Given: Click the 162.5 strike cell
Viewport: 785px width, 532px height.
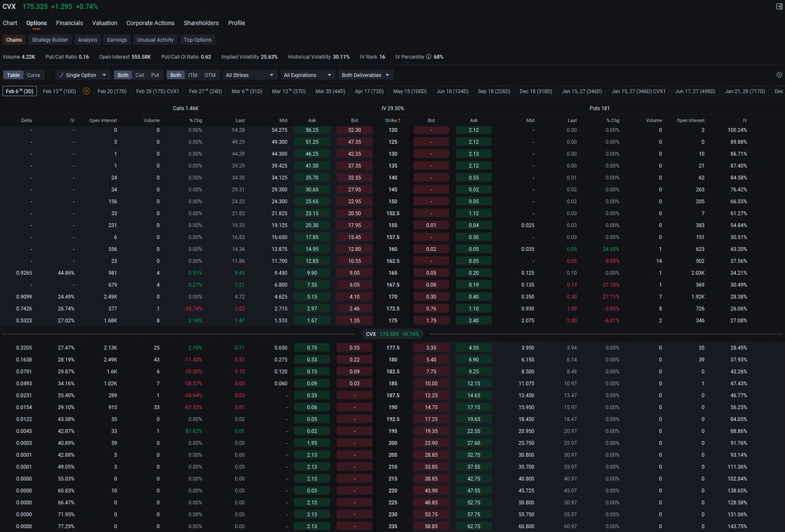Looking at the screenshot, I should click(x=391, y=261).
